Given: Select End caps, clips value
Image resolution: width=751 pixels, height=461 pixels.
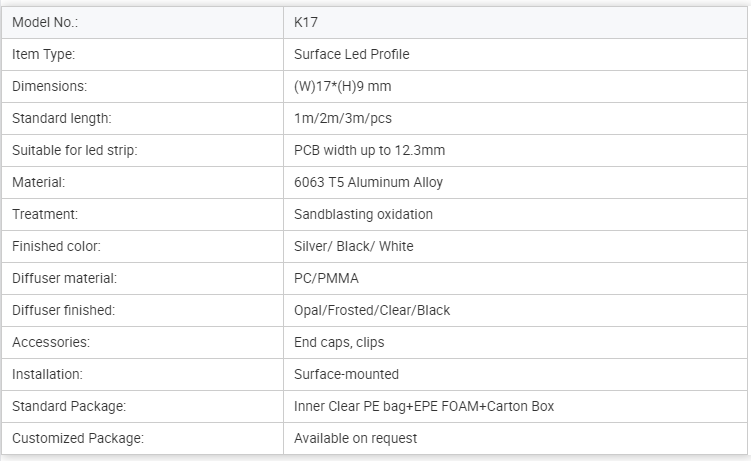Looking at the screenshot, I should point(339,343).
